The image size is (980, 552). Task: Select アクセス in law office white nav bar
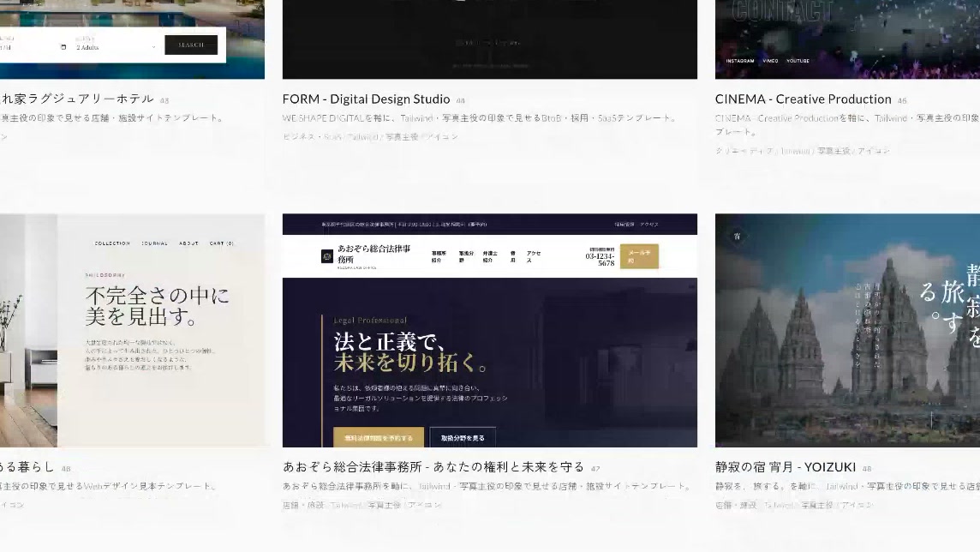pos(534,256)
